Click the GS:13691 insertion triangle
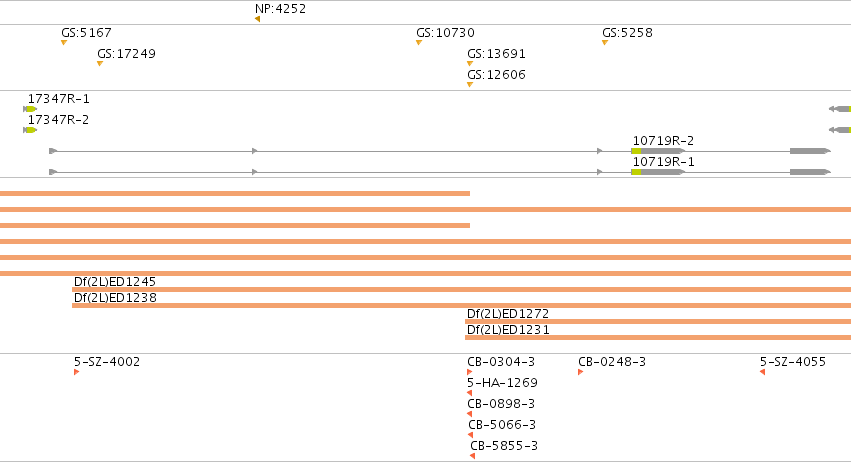This screenshot has height=462, width=851. coord(470,64)
